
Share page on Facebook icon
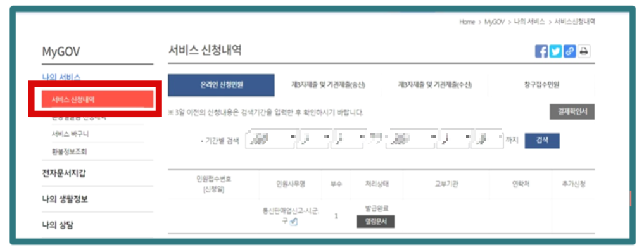(541, 51)
